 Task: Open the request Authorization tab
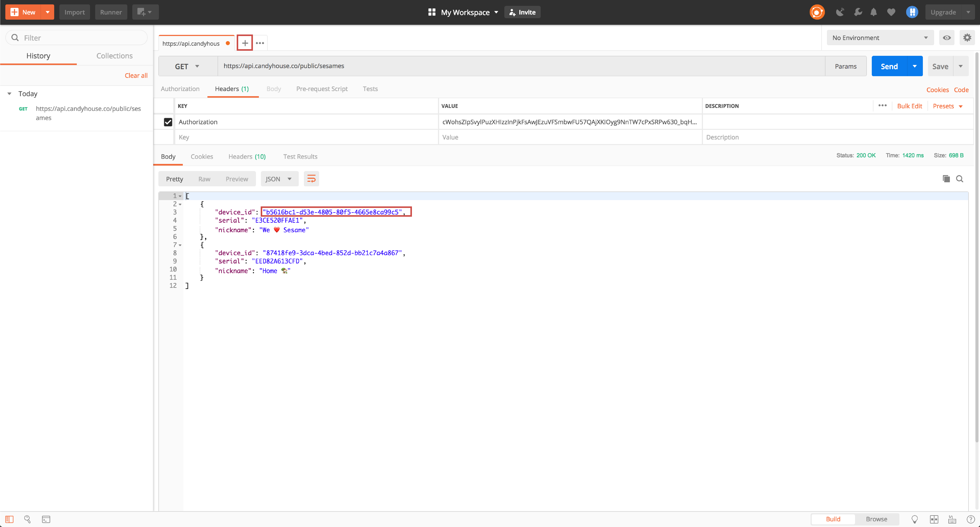[180, 88]
